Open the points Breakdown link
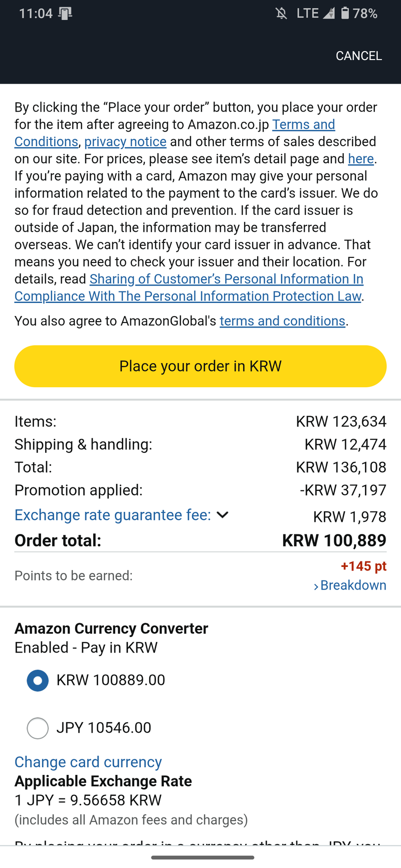Viewport: 401px width, 868px height. 353,586
